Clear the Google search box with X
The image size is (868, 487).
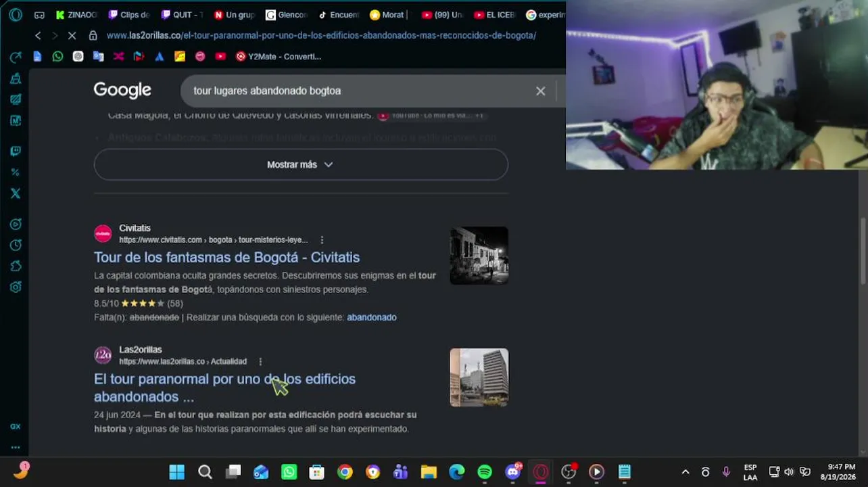click(540, 91)
